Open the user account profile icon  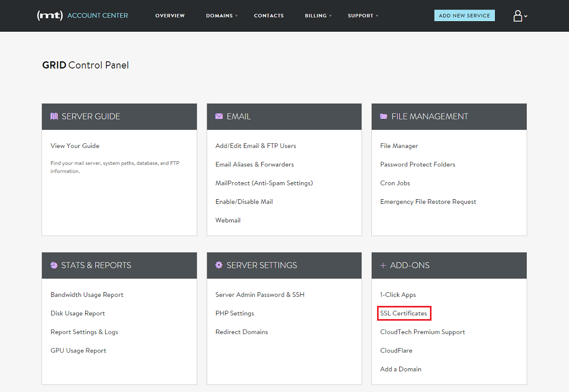click(x=518, y=16)
